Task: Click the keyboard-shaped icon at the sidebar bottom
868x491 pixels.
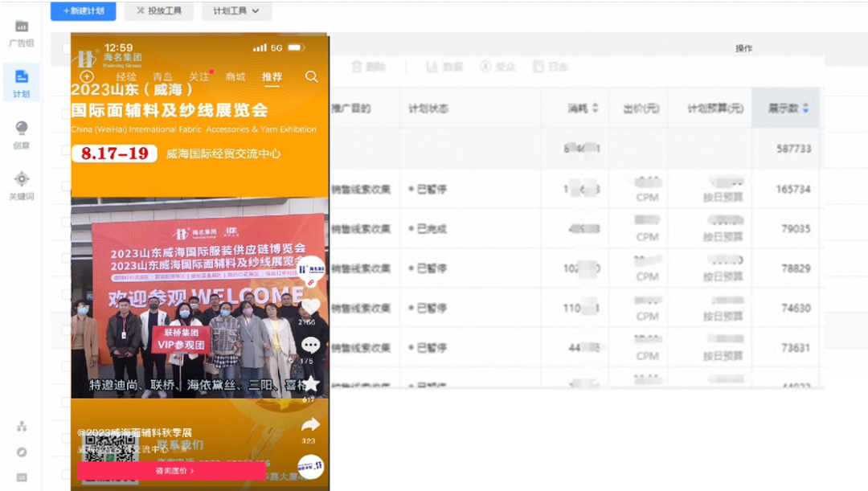Action: tap(22, 477)
